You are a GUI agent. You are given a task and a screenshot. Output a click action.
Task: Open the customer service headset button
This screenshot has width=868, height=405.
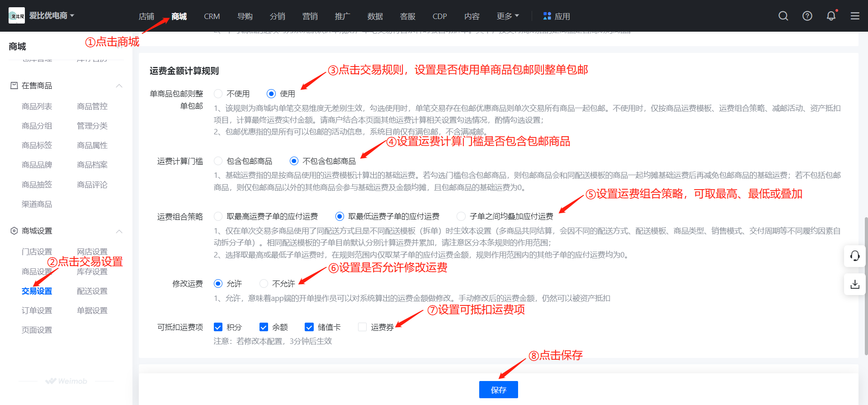855,256
